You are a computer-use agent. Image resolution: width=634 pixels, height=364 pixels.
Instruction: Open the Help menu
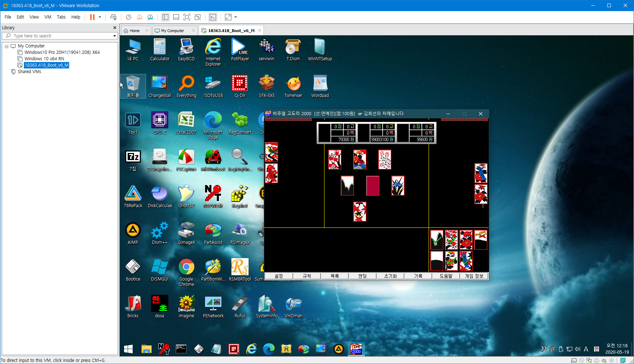point(76,17)
